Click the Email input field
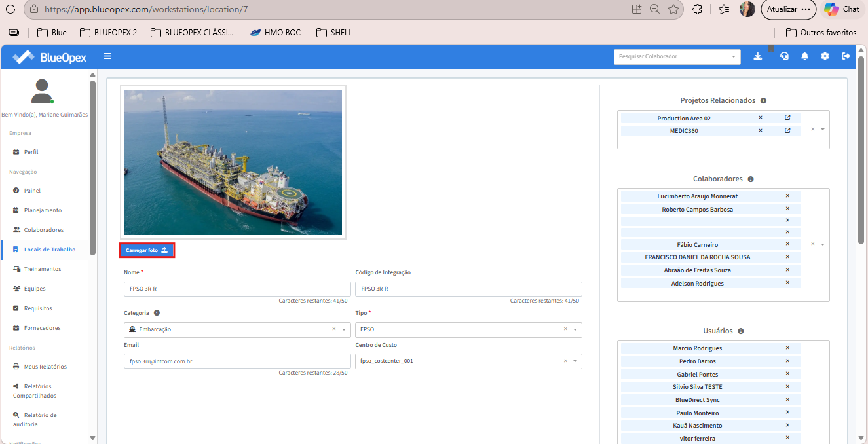Image resolution: width=868 pixels, height=444 pixels. (x=237, y=361)
